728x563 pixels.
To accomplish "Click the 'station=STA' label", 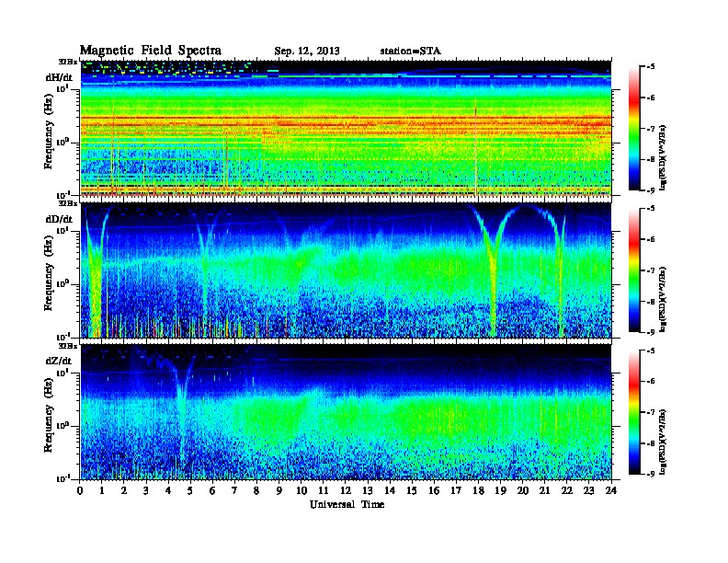I will (x=410, y=51).
